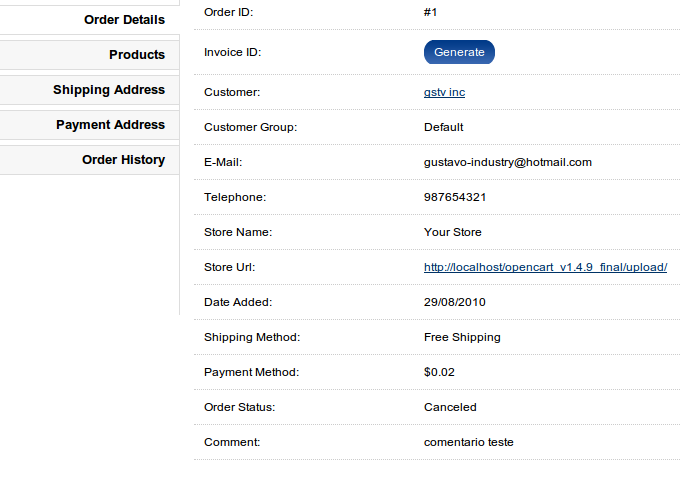Click the date added 29/08/2010
The width and height of the screenshot is (681, 482).
(455, 302)
